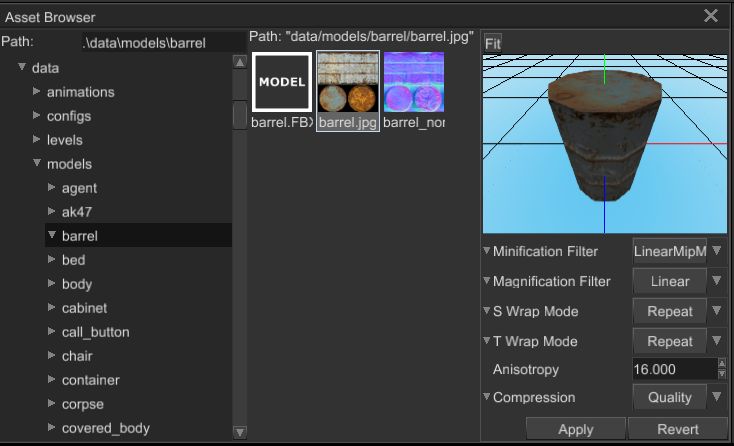Click the barrel 3D preview viewport
The height and width of the screenshot is (446, 734).
pos(605,144)
